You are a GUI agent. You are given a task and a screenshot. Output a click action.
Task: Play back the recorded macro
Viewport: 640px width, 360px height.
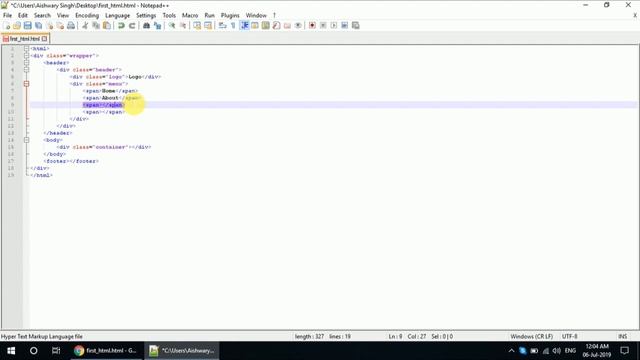(333, 26)
